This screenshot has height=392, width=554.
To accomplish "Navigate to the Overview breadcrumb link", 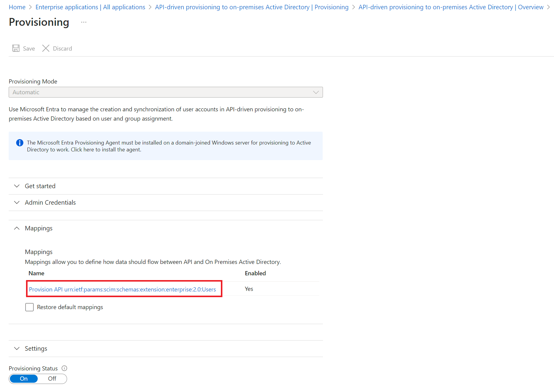I will tap(451, 7).
